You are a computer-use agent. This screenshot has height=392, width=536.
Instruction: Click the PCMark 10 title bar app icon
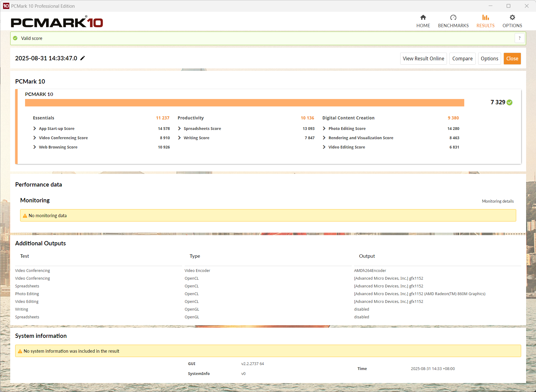pyautogui.click(x=6, y=6)
